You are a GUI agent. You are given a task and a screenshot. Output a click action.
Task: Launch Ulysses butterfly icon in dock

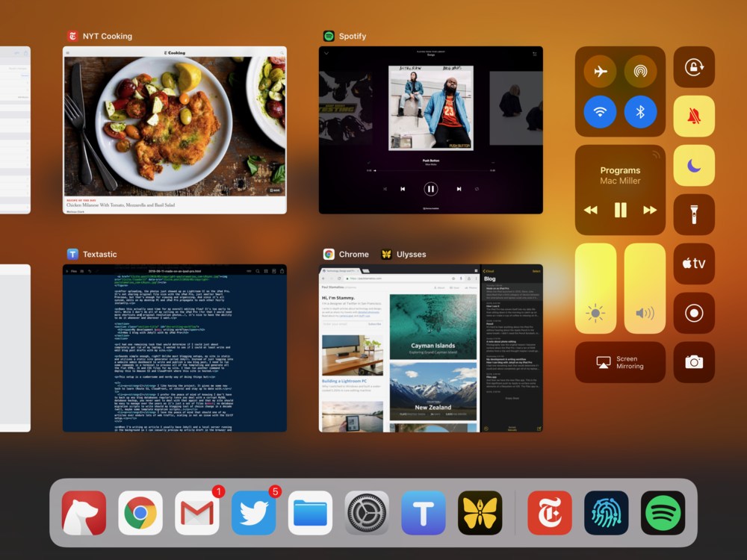click(x=480, y=513)
